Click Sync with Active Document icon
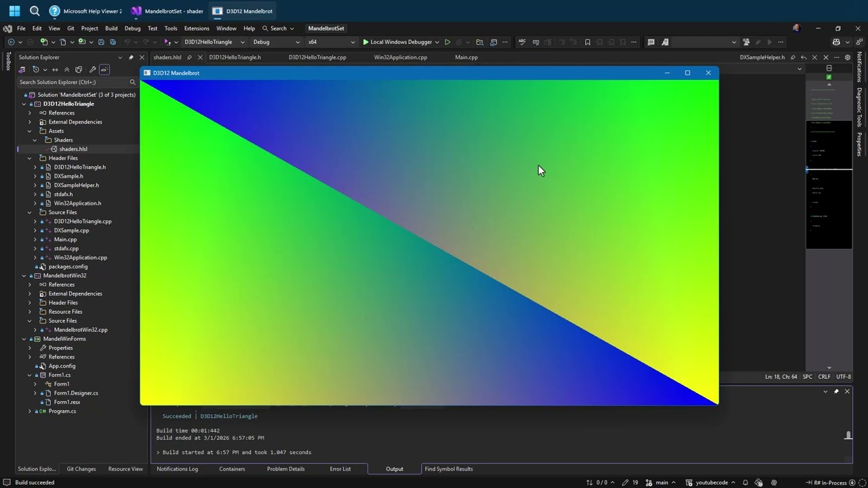The width and height of the screenshot is (868, 488). coord(56,70)
